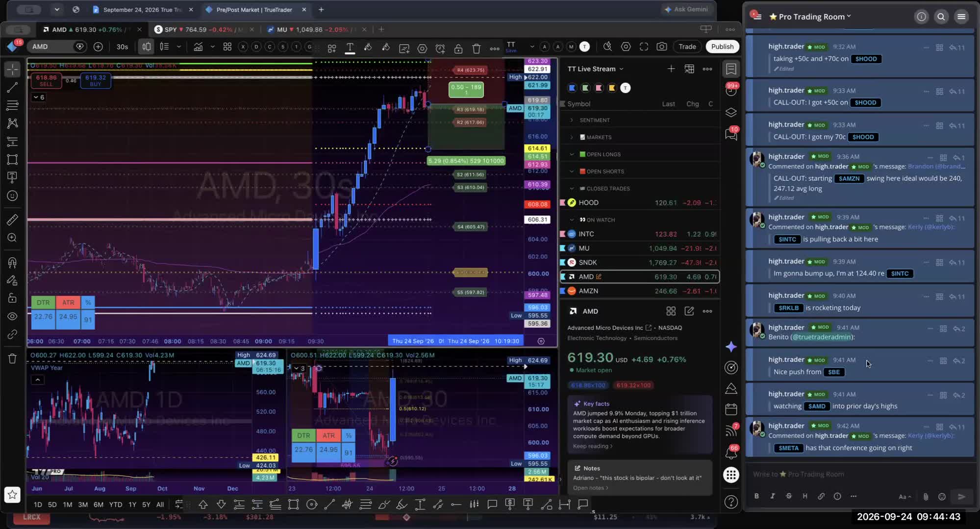Open the emoji icons drawing tool
The height and width of the screenshot is (529, 980).
(x=12, y=196)
